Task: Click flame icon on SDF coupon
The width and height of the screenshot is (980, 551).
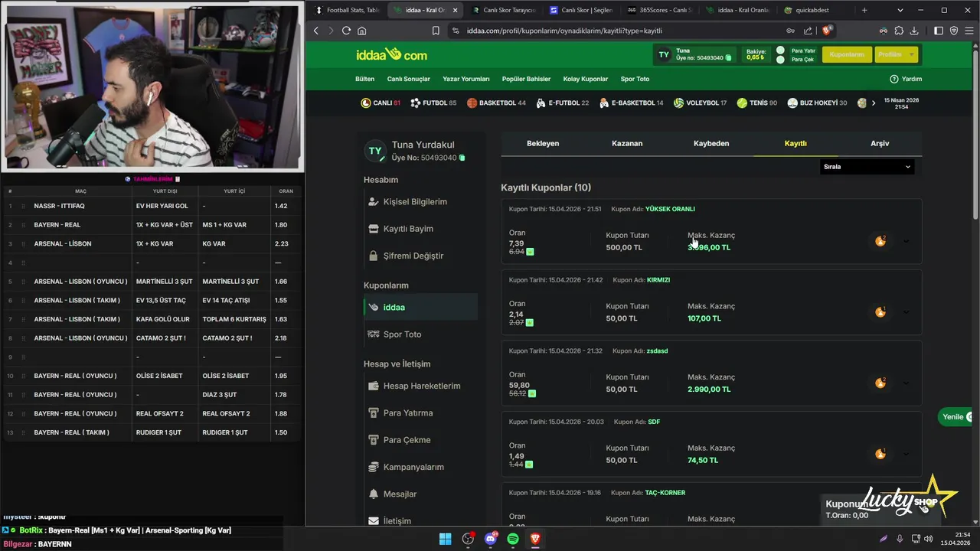Action: coord(880,454)
